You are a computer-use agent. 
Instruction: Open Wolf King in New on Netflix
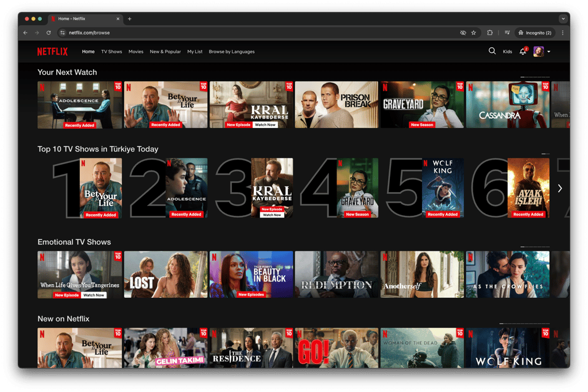click(508, 348)
